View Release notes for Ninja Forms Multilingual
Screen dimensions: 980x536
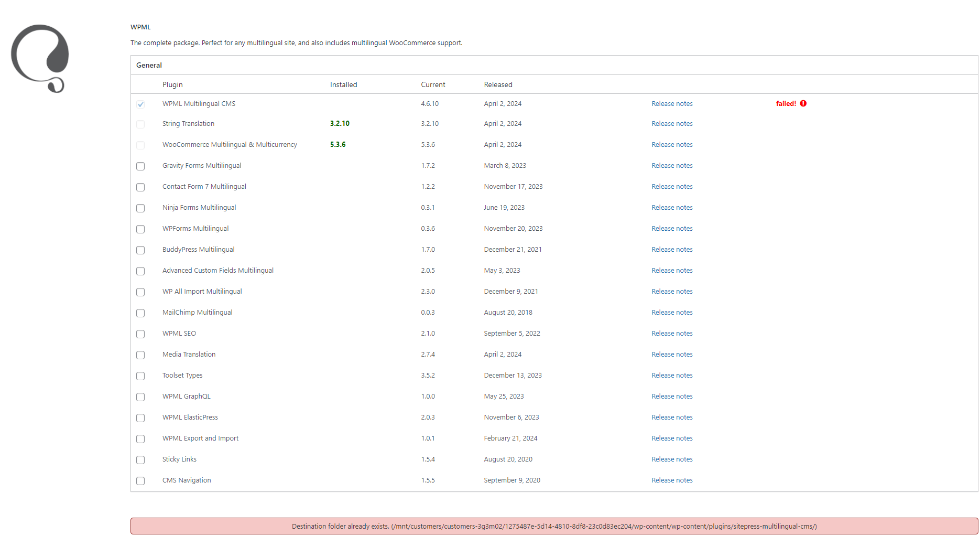672,208
